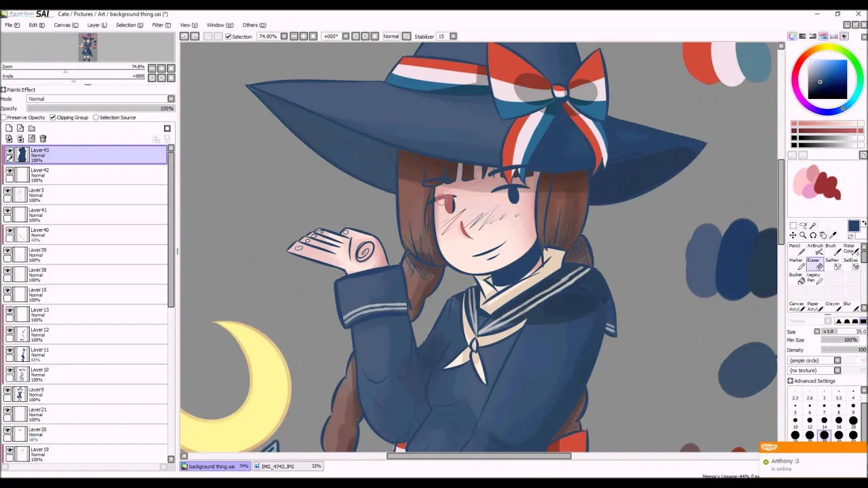
Task: Select the eyedropper color picker tool
Action: (x=833, y=235)
